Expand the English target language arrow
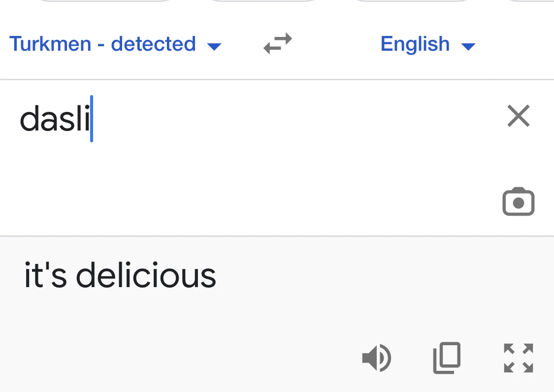Viewport: 554px width, 392px height. tap(468, 46)
